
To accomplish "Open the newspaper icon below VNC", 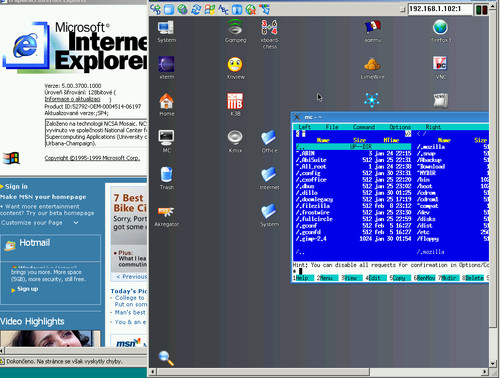I will (x=440, y=100).
